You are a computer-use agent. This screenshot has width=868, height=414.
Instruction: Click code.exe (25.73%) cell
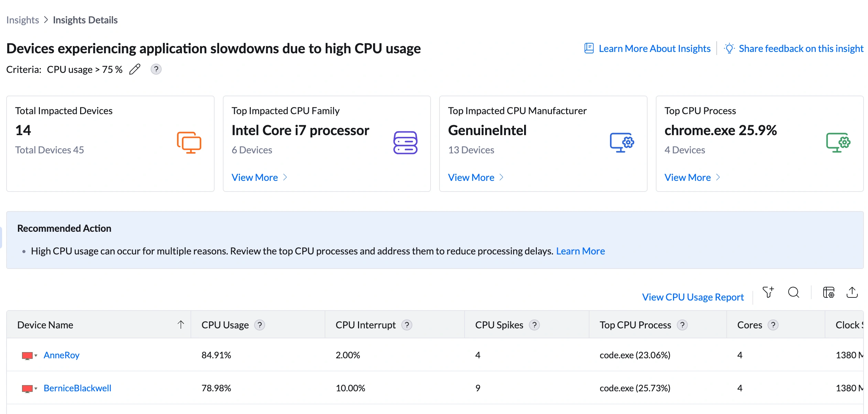[635, 388]
